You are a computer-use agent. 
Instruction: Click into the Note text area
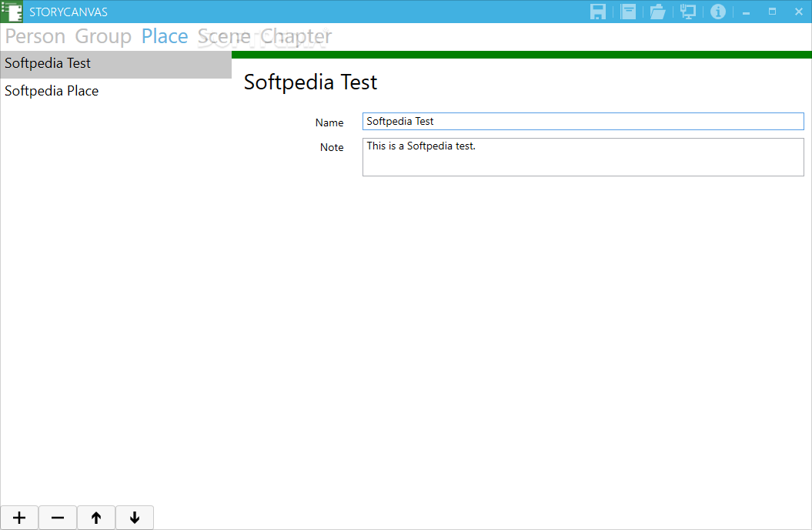(x=583, y=157)
